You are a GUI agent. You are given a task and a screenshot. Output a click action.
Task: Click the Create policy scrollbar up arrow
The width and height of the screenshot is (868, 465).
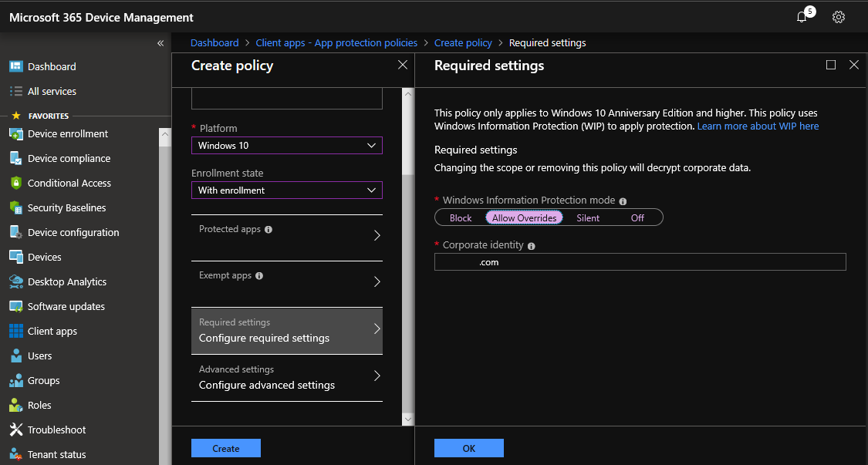click(407, 94)
